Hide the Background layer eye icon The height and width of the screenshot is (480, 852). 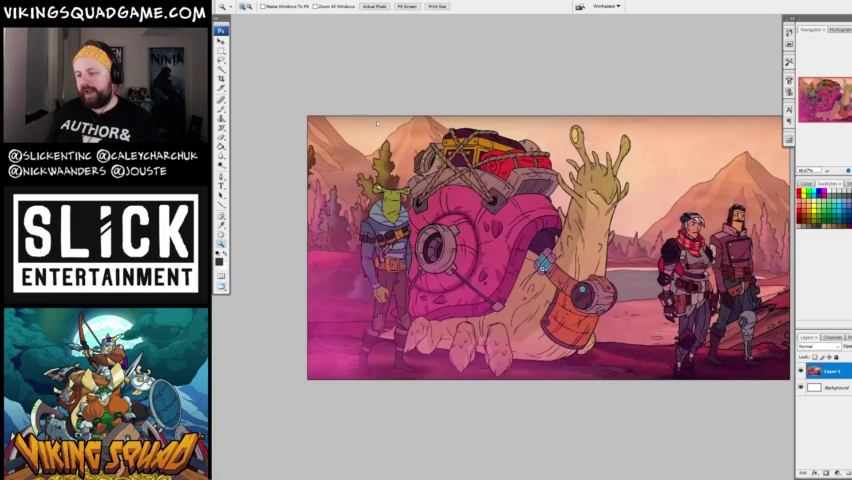click(801, 387)
